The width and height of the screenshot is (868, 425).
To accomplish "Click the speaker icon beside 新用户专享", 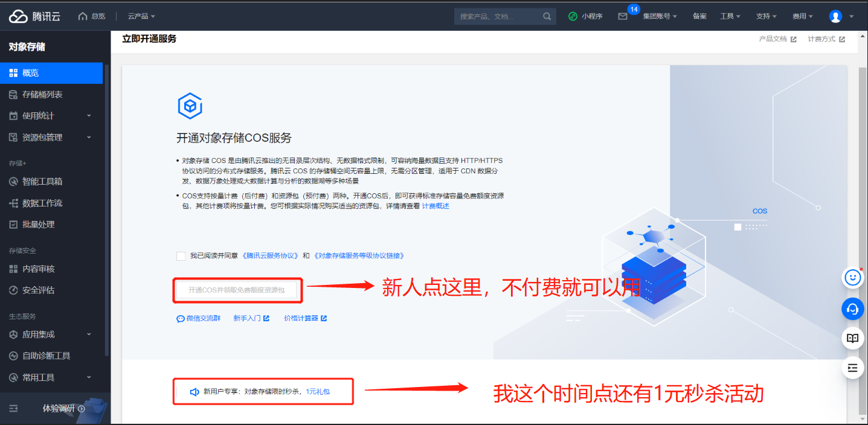I will tap(194, 392).
